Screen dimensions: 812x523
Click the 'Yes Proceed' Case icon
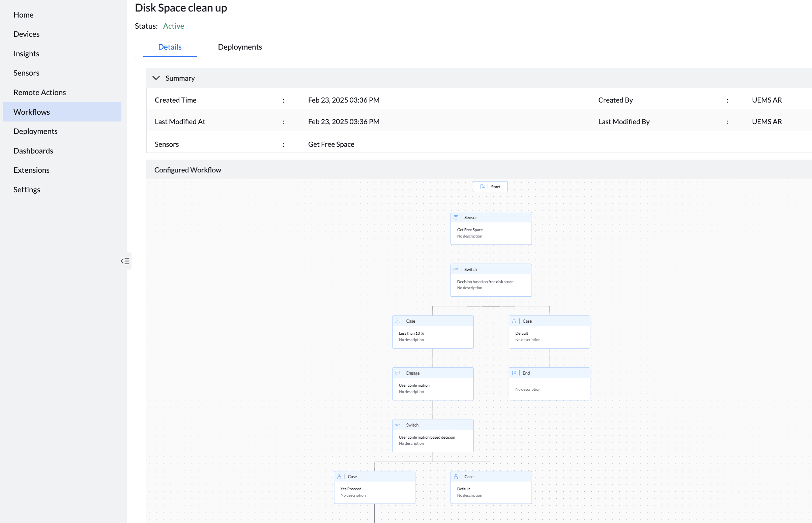[x=339, y=476]
